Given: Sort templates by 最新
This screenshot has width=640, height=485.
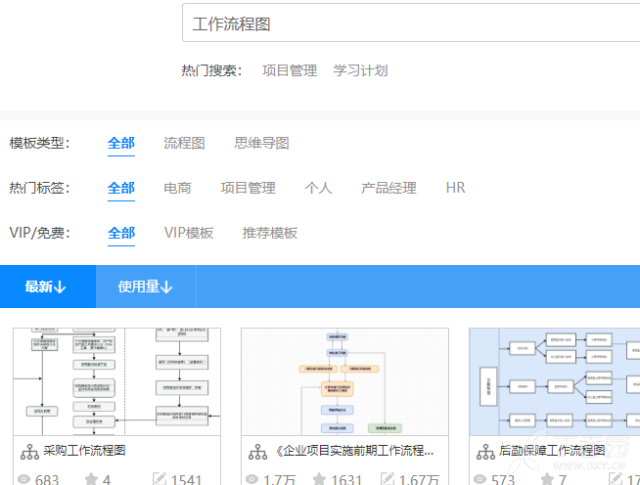Looking at the screenshot, I should 48,287.
